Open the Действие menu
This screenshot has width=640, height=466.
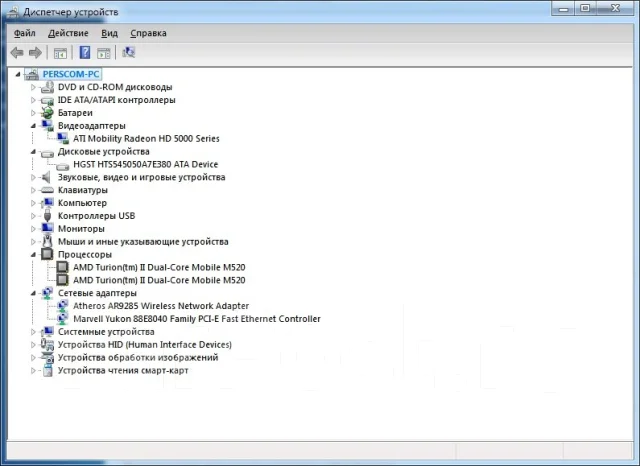68,33
